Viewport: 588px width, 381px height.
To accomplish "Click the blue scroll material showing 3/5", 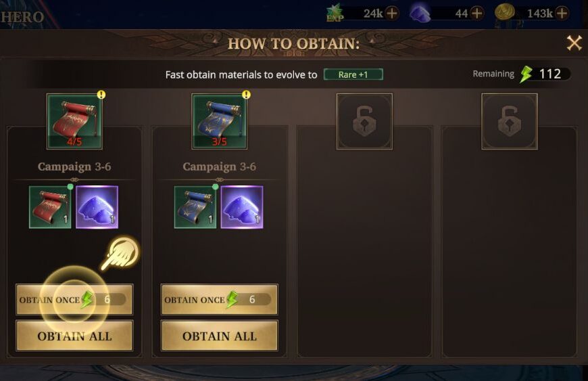I will [x=220, y=121].
